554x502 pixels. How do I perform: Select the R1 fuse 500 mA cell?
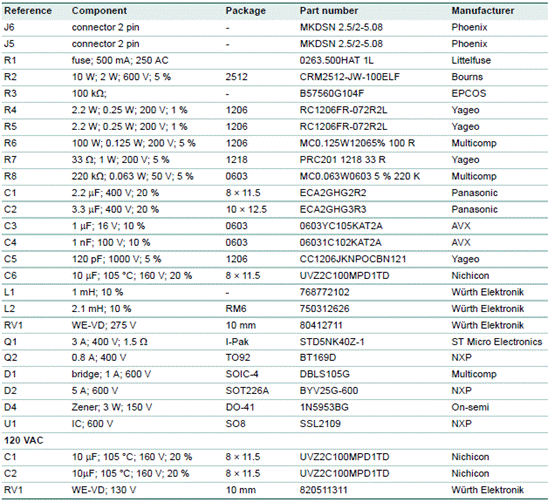click(x=120, y=60)
